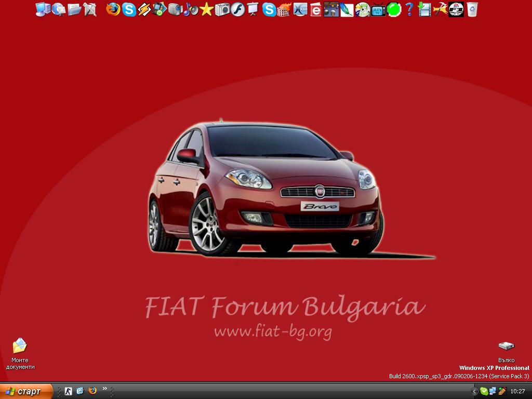
Task: Open the network connection tray icon
Action: pyautogui.click(x=493, y=391)
